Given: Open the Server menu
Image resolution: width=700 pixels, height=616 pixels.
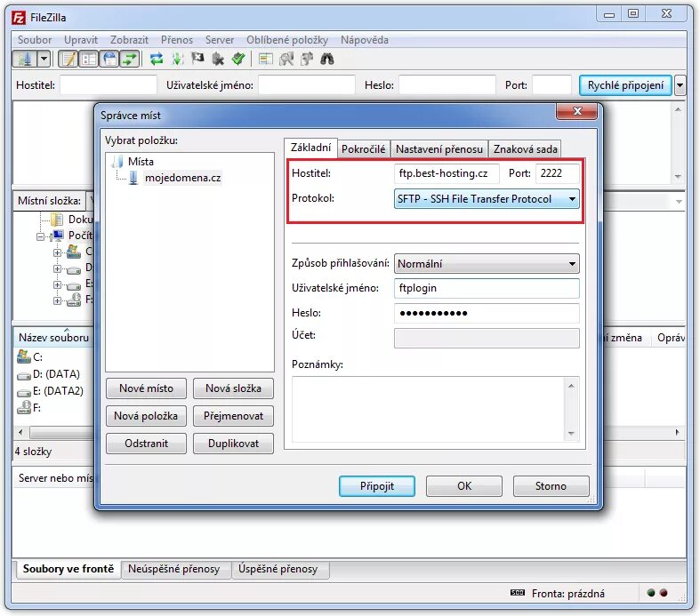Looking at the screenshot, I should pos(220,40).
